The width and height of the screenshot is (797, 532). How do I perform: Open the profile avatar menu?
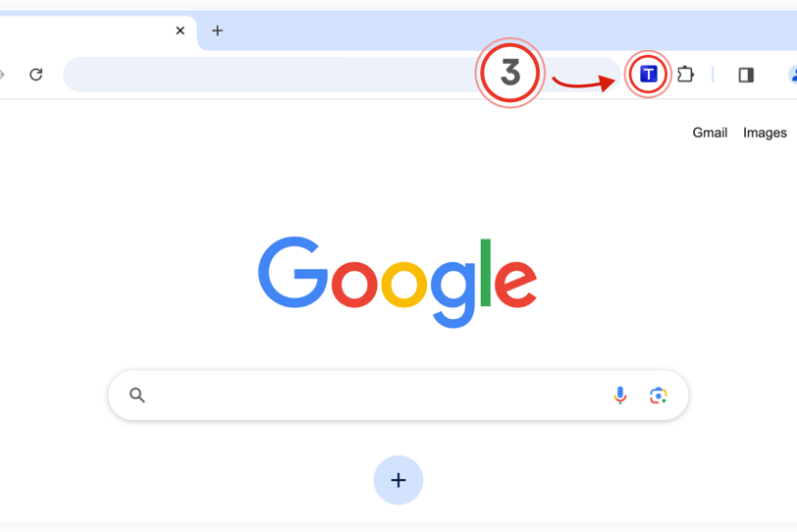[x=792, y=75]
